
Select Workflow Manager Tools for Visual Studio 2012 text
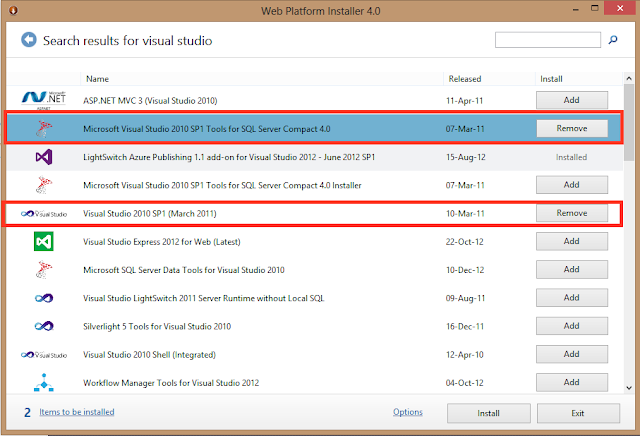click(171, 383)
